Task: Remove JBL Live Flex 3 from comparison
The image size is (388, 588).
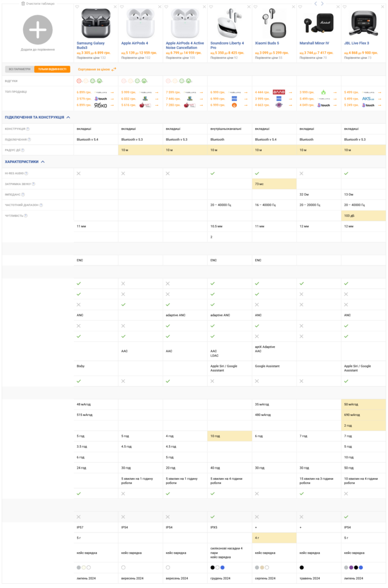Action: (382, 7)
